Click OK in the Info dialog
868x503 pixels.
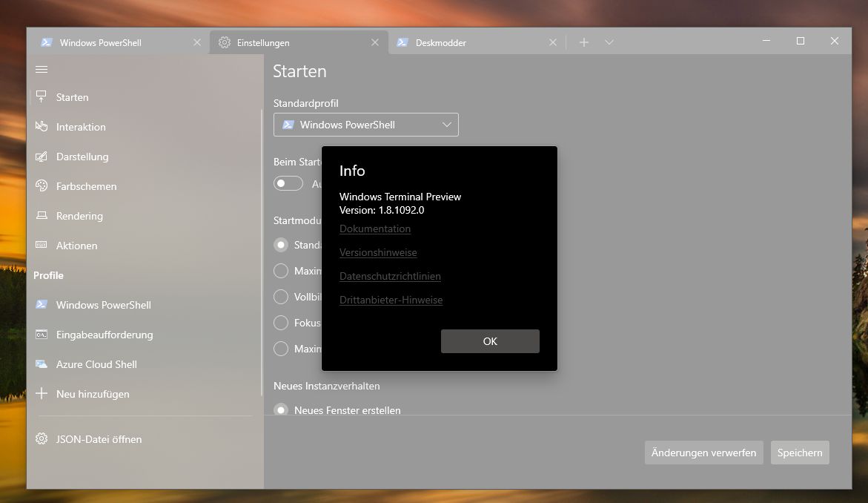pos(490,341)
